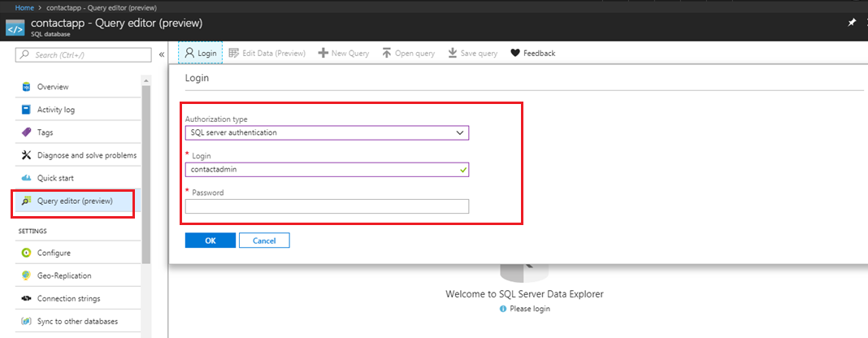Click the Login toolbar button
The width and height of the screenshot is (868, 338).
(x=200, y=54)
